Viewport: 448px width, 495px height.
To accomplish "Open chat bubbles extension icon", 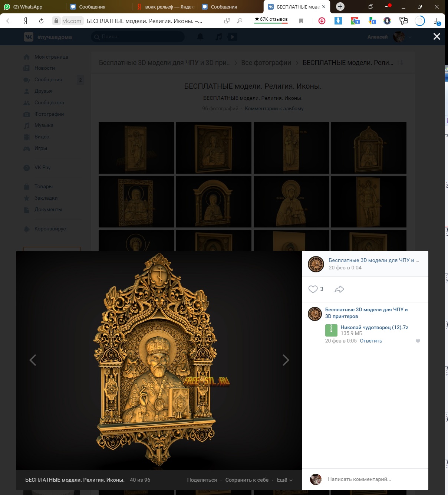I will 403,21.
